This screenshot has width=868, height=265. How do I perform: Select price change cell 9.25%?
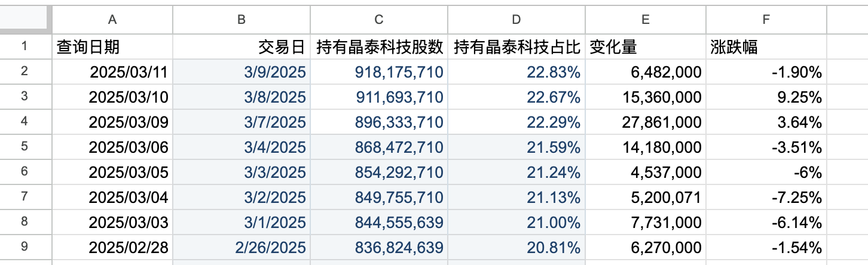(x=766, y=97)
